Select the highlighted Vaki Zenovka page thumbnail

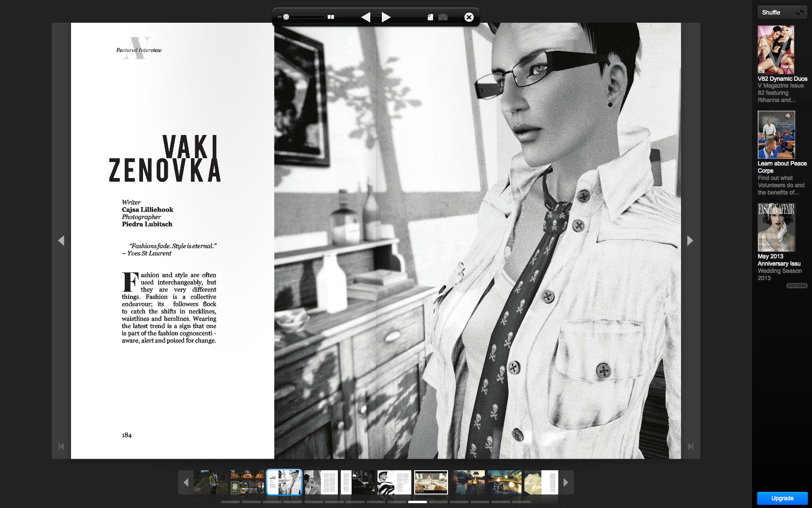(x=284, y=482)
